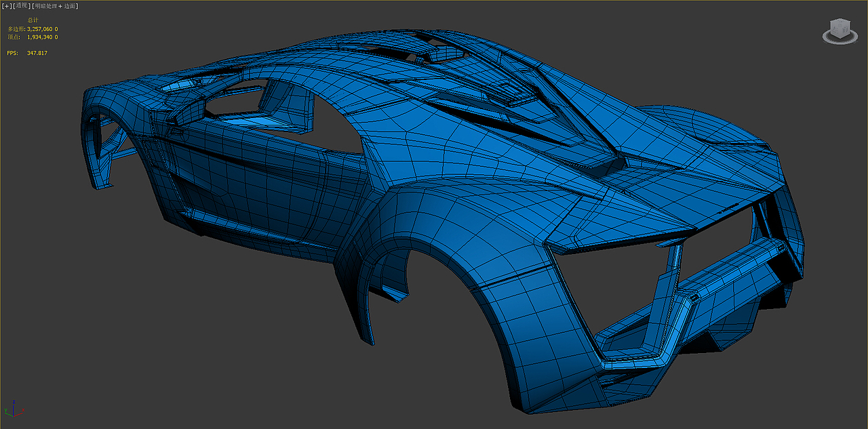Click the ViewCube navigation icon

coord(840,31)
